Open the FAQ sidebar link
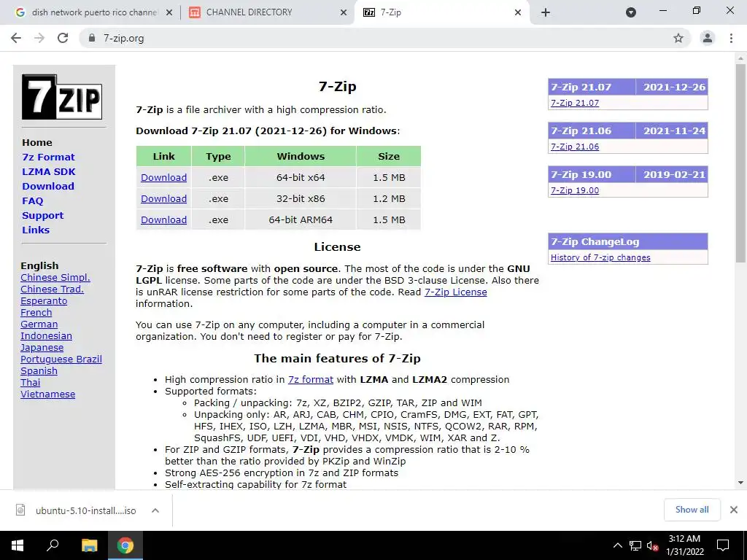 coord(32,201)
